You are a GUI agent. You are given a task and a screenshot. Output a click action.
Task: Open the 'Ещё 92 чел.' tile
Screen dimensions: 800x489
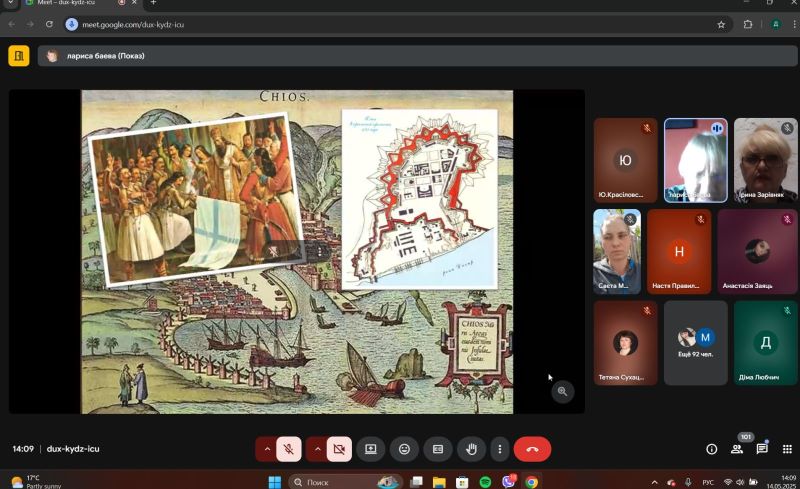(696, 343)
